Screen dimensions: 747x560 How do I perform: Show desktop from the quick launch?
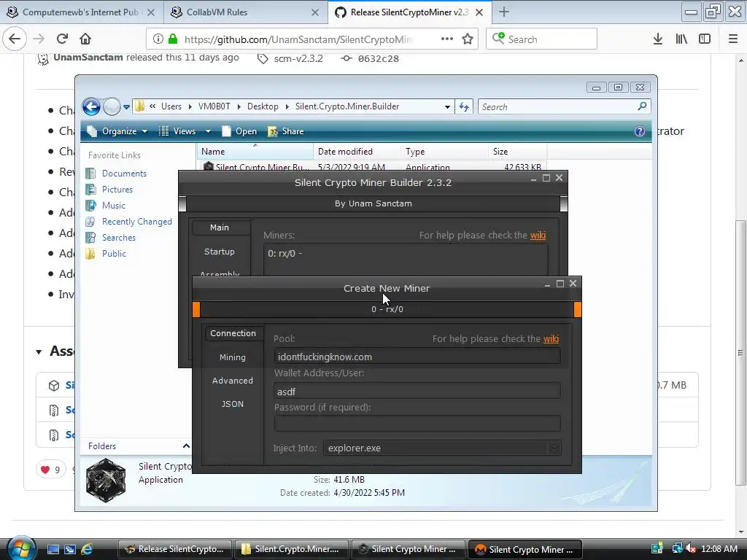(53, 549)
